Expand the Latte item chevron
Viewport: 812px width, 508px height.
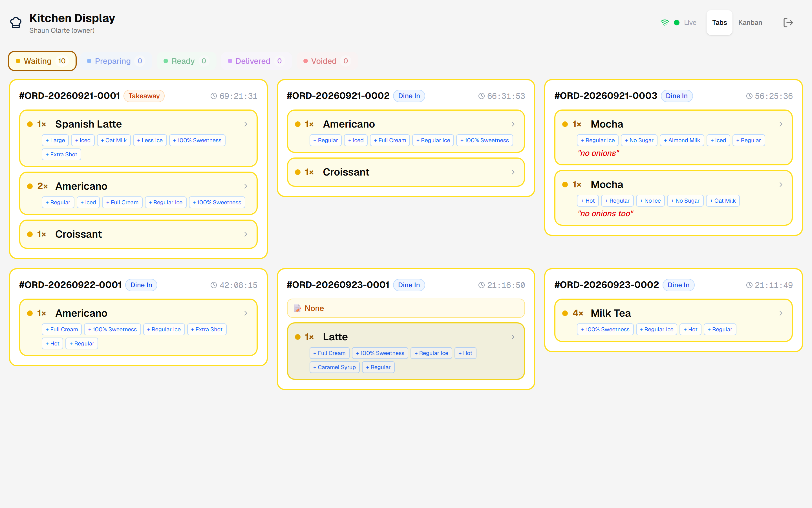pyautogui.click(x=513, y=337)
